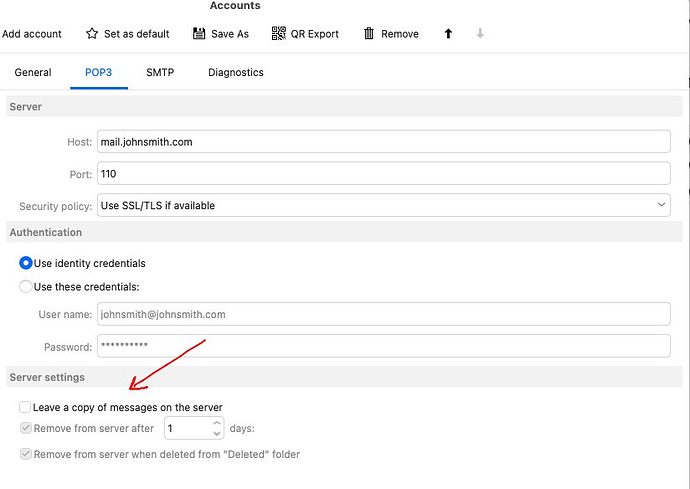Switch to the General tab
The height and width of the screenshot is (489, 690).
(x=33, y=73)
